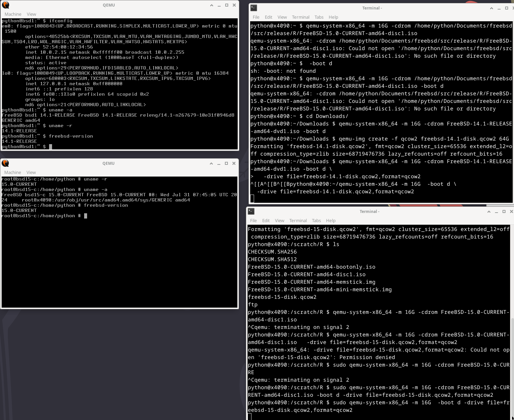Click the bsd1 shell prompt cursor in QEMU
This screenshot has height=420, width=514.
pyautogui.click(x=51, y=147)
